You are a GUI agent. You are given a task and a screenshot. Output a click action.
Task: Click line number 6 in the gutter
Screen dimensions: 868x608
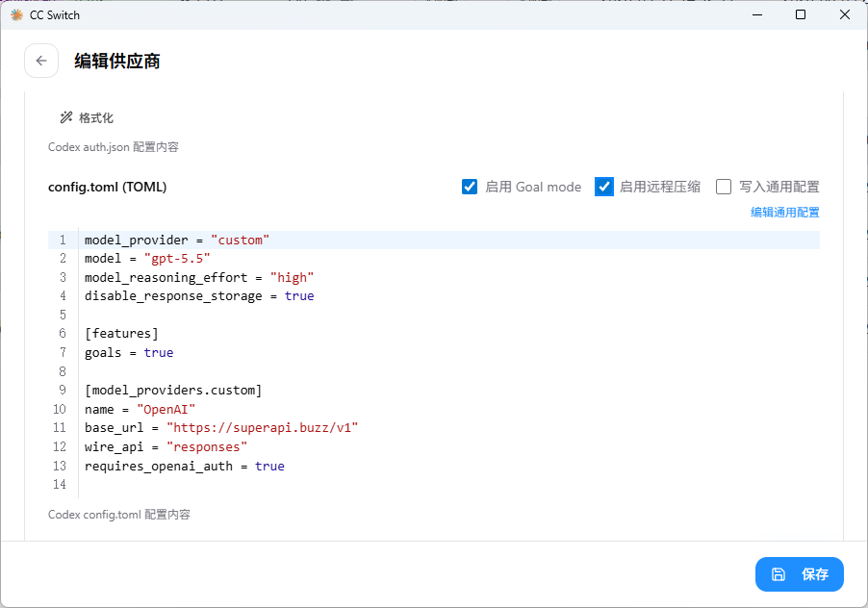63,334
